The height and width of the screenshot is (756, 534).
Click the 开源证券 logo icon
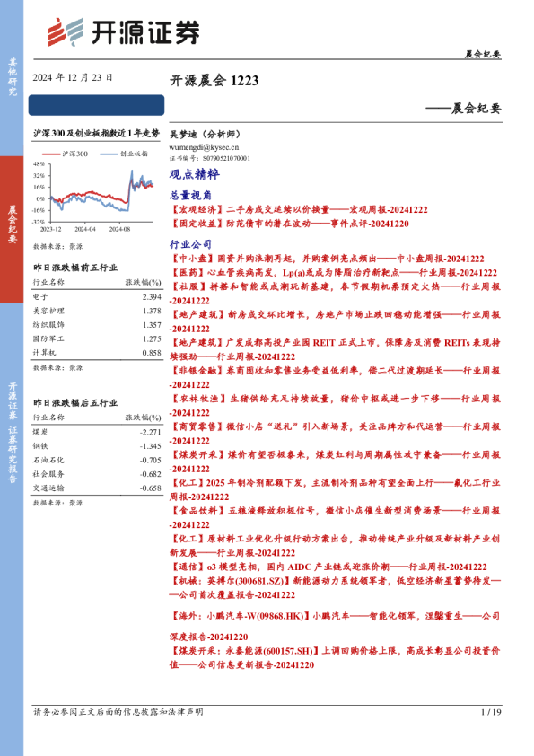coord(66,31)
